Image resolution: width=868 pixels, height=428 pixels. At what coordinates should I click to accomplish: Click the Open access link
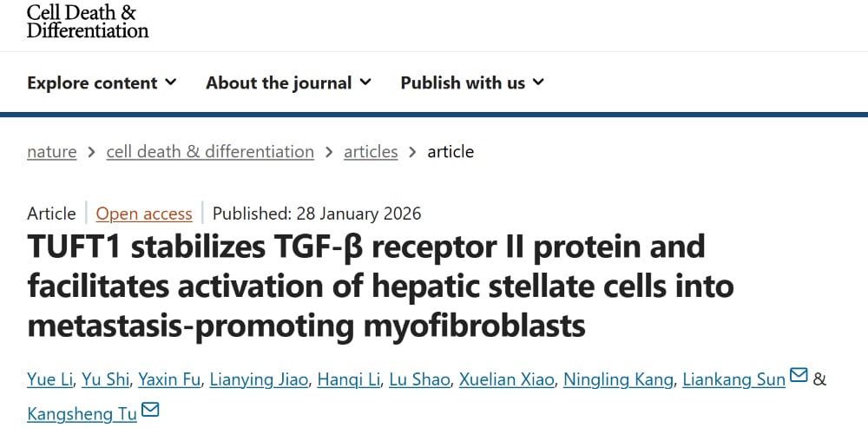(x=144, y=214)
